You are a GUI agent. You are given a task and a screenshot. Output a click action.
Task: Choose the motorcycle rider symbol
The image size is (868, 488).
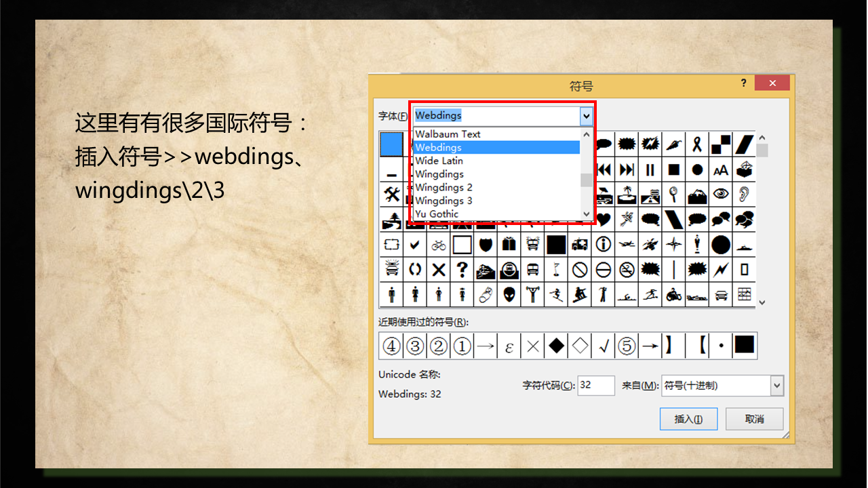[674, 295]
